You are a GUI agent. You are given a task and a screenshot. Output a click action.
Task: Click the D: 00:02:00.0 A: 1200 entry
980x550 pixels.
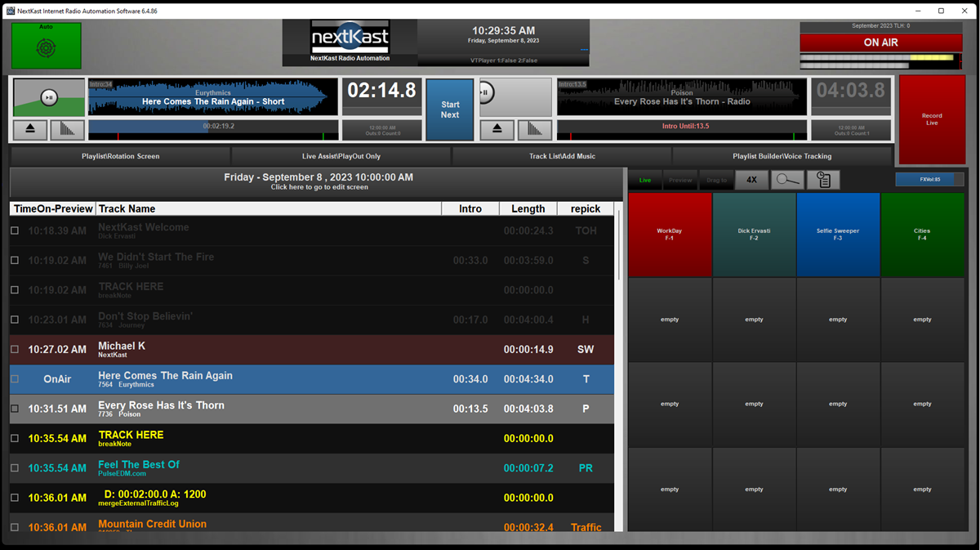[155, 494]
